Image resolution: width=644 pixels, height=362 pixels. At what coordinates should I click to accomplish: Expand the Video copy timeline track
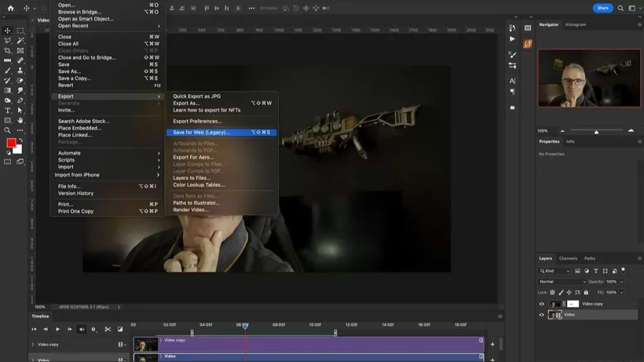(33, 345)
